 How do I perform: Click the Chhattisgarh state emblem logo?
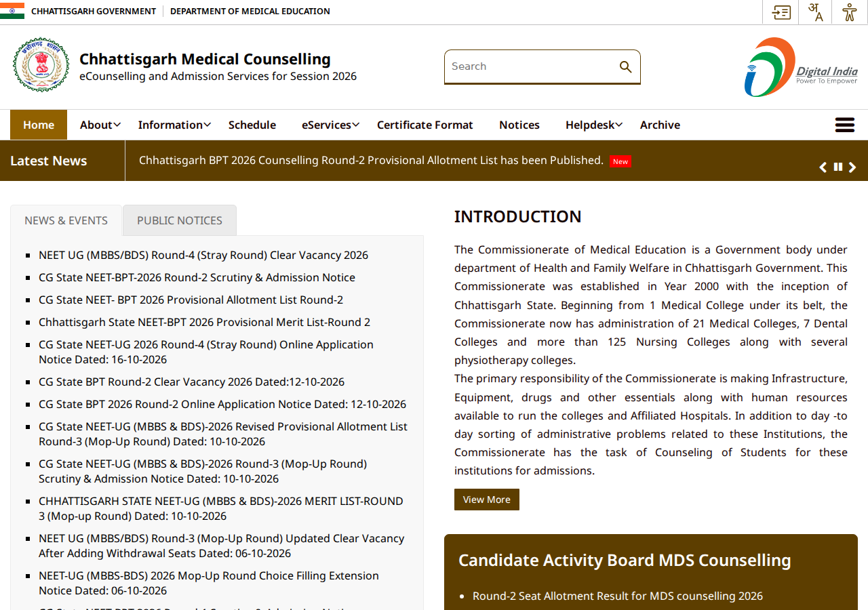[41, 65]
